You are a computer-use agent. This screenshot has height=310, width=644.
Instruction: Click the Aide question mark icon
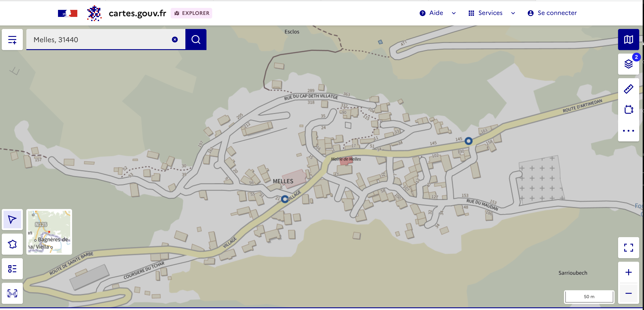pos(423,13)
